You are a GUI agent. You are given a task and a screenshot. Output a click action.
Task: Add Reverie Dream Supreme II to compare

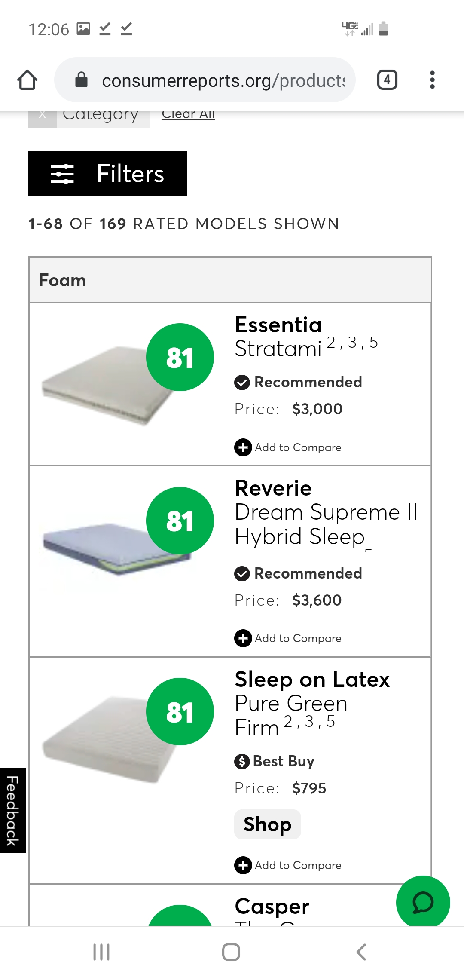(288, 638)
